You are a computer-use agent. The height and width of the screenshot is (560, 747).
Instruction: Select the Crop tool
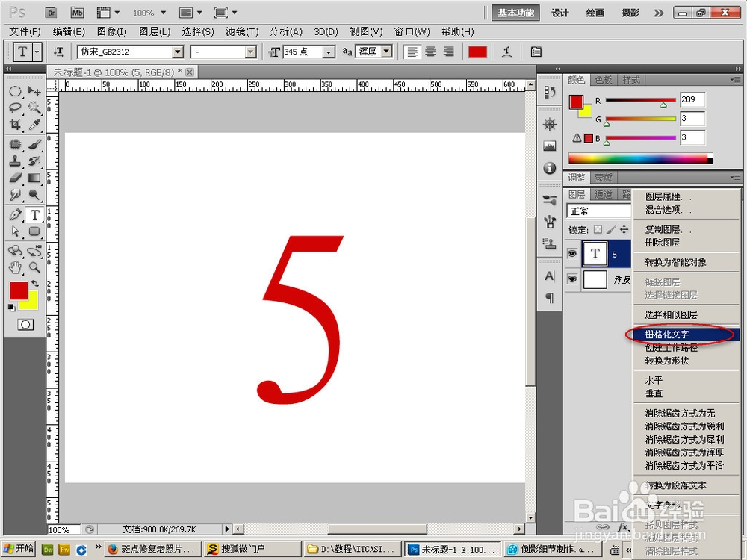coord(15,124)
